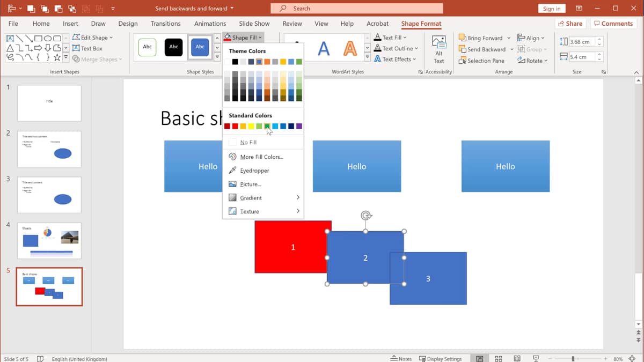Pick the red standard color swatch
This screenshot has height=362, width=644.
click(x=235, y=126)
